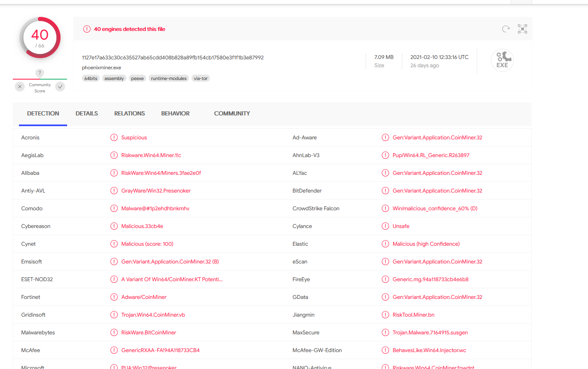Click the alert icon beside 40 engines detected
Screen dimensions: 588x369
click(87, 29)
